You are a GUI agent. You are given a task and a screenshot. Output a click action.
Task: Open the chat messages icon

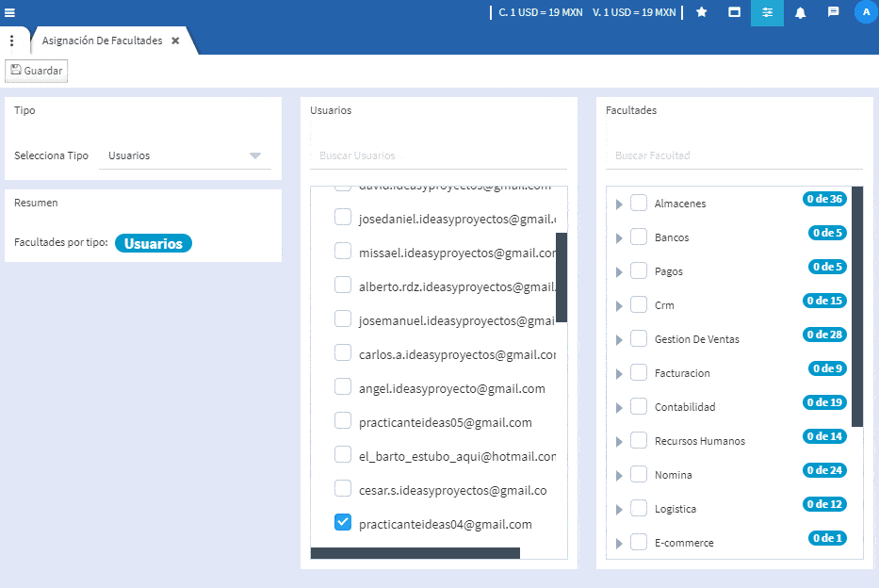(833, 12)
